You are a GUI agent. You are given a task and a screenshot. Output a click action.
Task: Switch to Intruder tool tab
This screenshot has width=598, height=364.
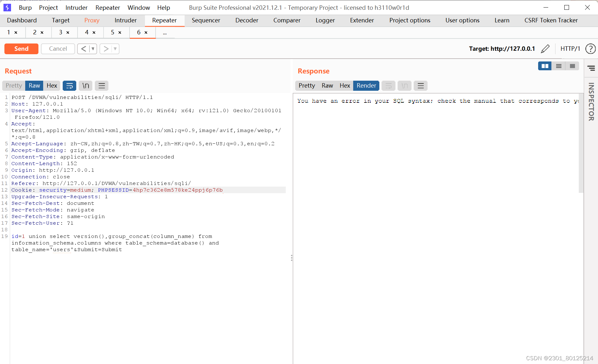125,20
